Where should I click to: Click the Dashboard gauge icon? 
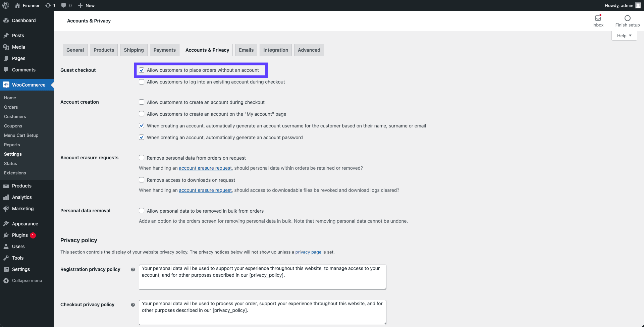[6, 20]
